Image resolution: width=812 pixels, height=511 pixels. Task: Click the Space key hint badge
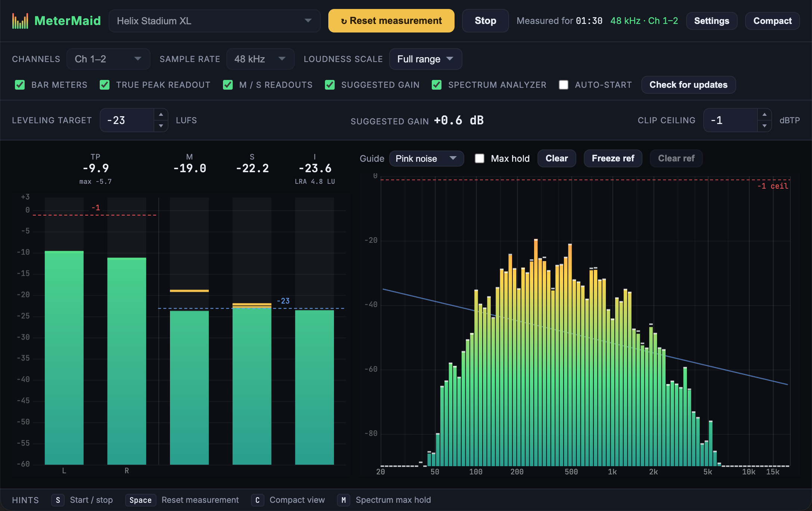pos(140,500)
